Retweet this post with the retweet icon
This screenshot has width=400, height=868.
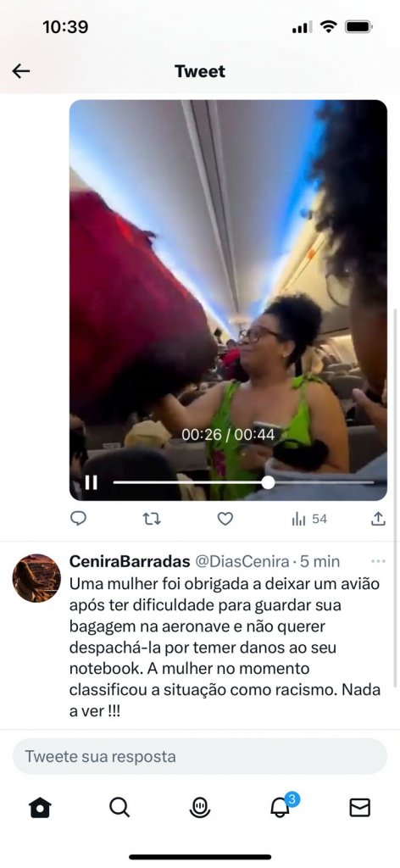(x=152, y=519)
